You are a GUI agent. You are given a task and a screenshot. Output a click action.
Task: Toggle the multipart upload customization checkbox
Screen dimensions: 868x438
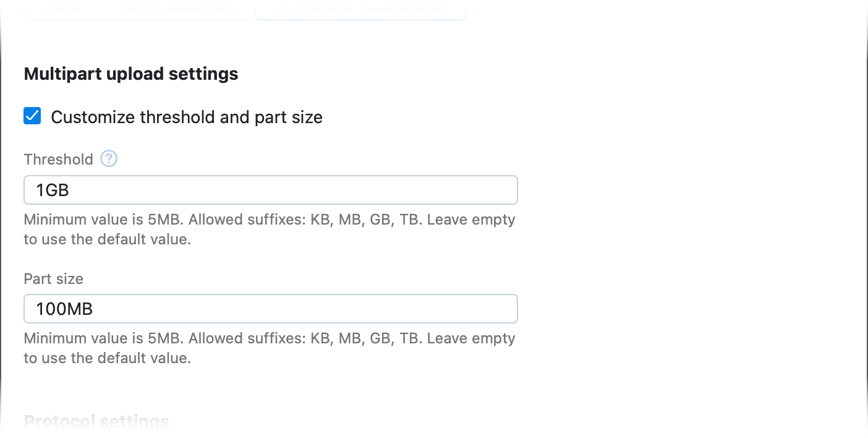pos(32,116)
